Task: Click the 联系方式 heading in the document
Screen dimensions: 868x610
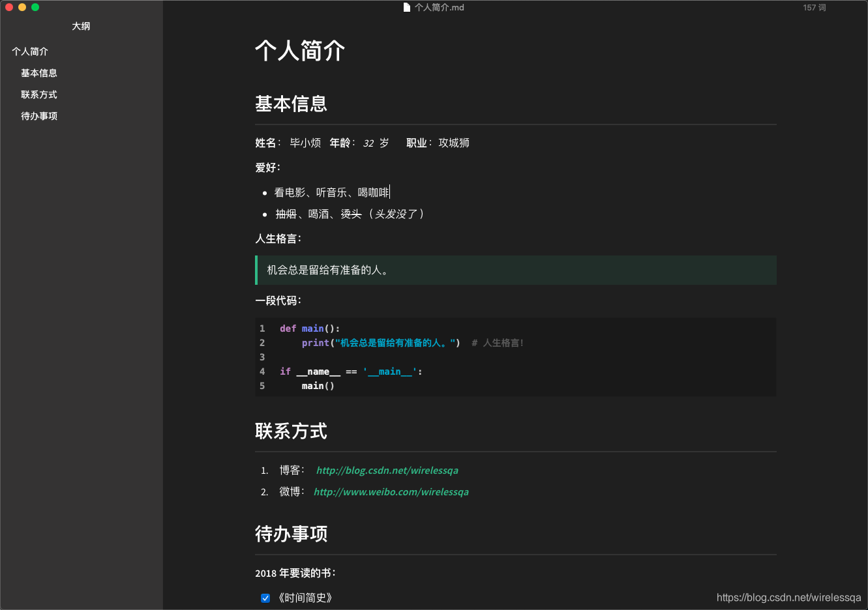Action: coord(291,431)
